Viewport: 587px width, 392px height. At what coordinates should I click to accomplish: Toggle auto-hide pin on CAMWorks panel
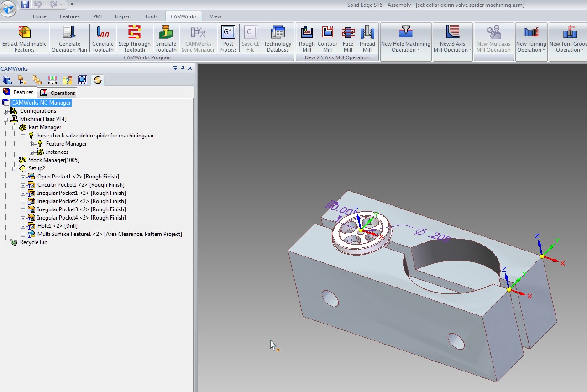point(183,68)
